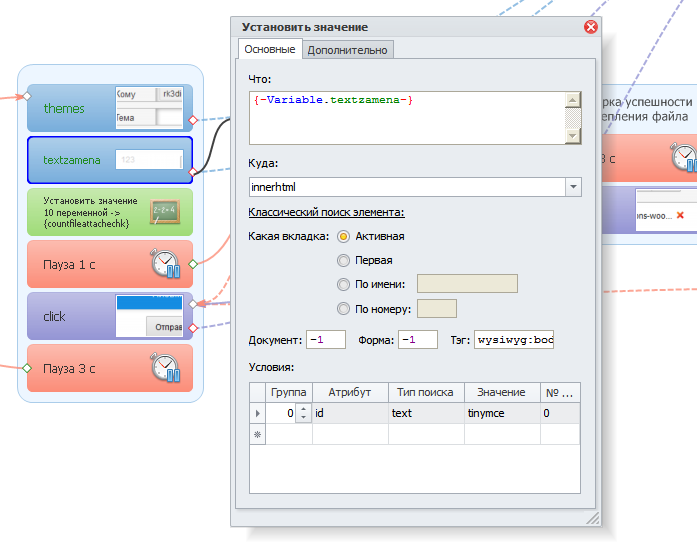Click the click block screenshot thumbnail
This screenshot has width=697, height=560.
point(149,316)
